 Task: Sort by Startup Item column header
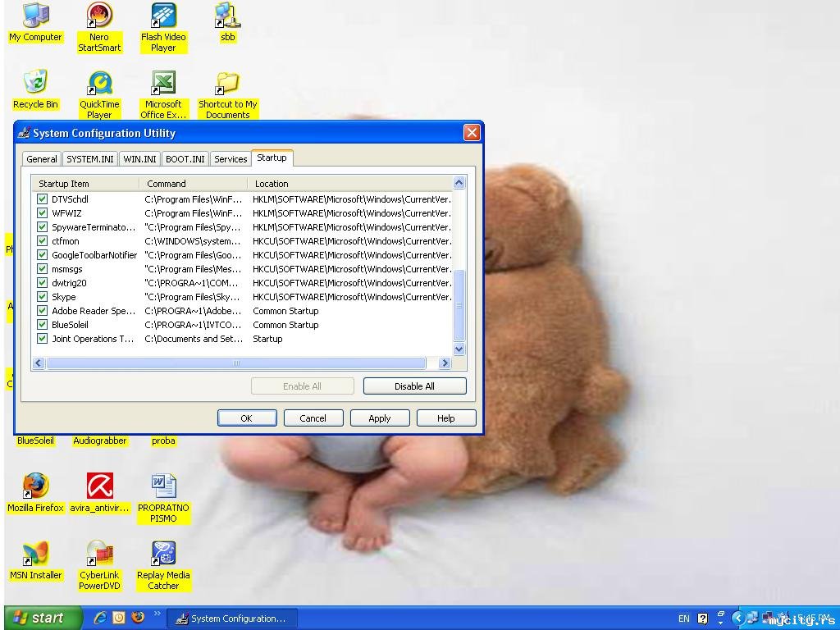(x=85, y=183)
